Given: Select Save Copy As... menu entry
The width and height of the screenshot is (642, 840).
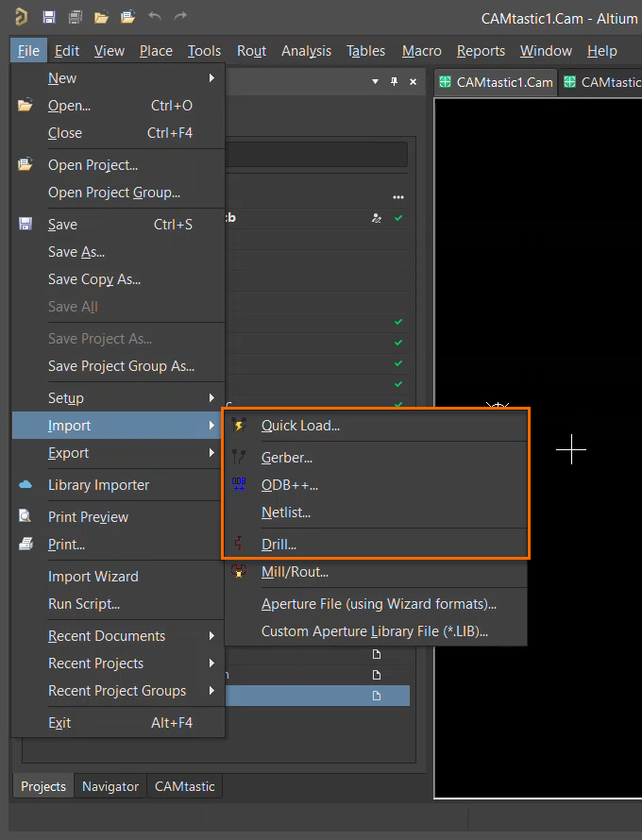Looking at the screenshot, I should click(x=118, y=279).
